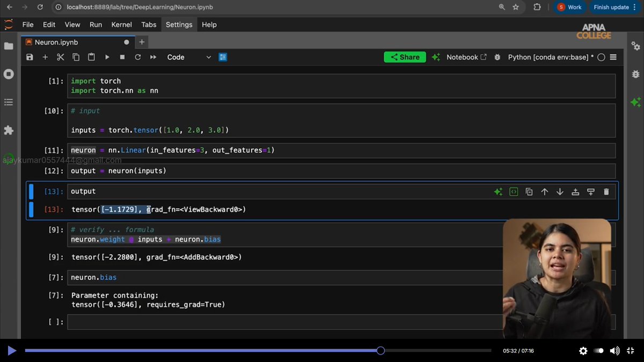Move the active cell up
The width and height of the screenshot is (644, 362).
click(545, 191)
